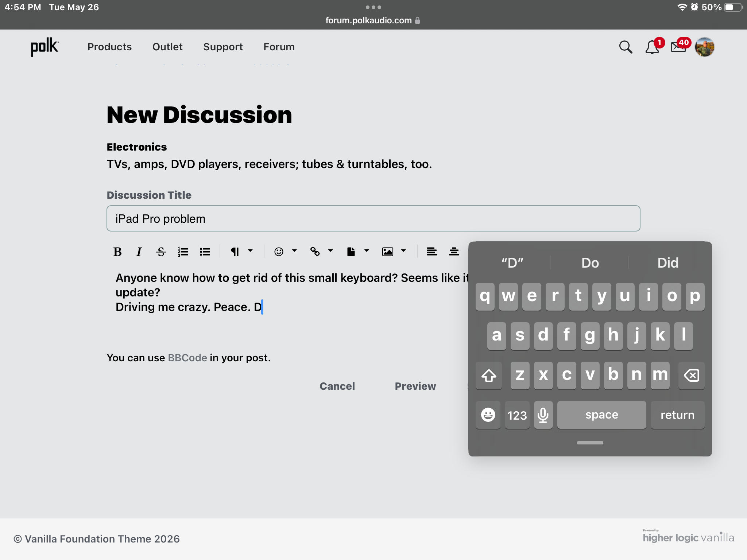Click the attach file icon
The width and height of the screenshot is (747, 560).
coord(351,252)
